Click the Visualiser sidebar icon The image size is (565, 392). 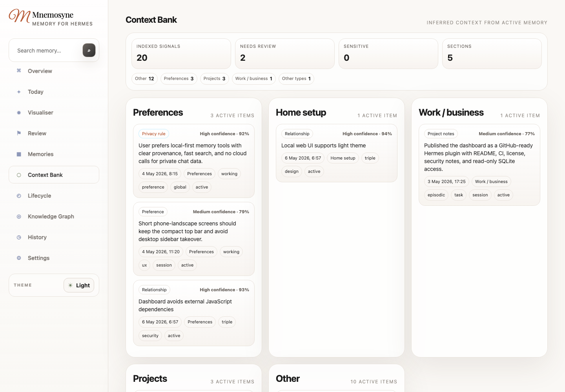[19, 113]
